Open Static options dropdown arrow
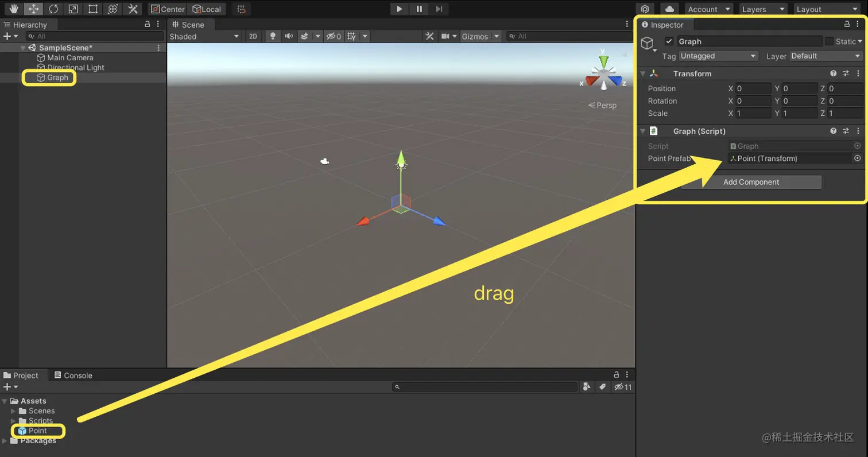Image resolution: width=868 pixels, height=457 pixels. [860, 41]
